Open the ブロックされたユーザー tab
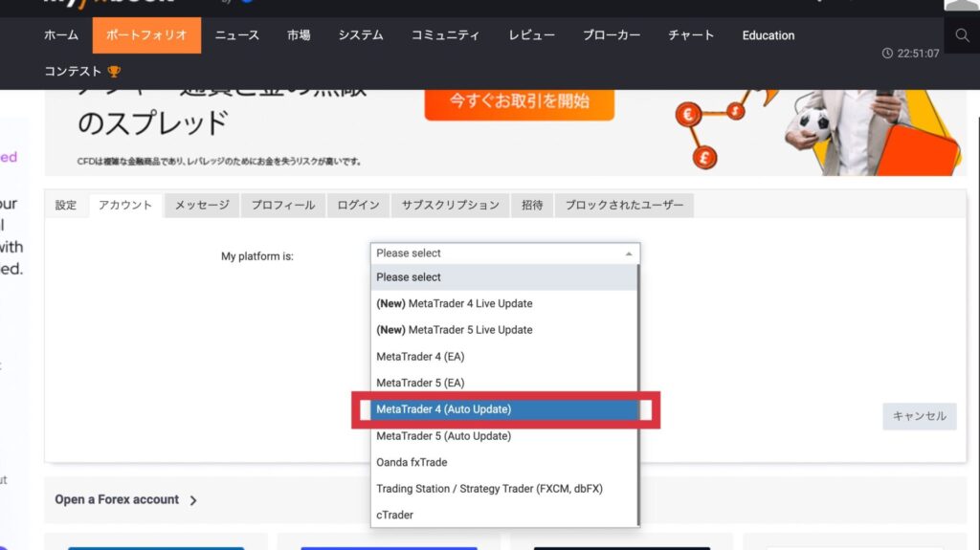Screen dimensions: 980x550 [x=624, y=205]
